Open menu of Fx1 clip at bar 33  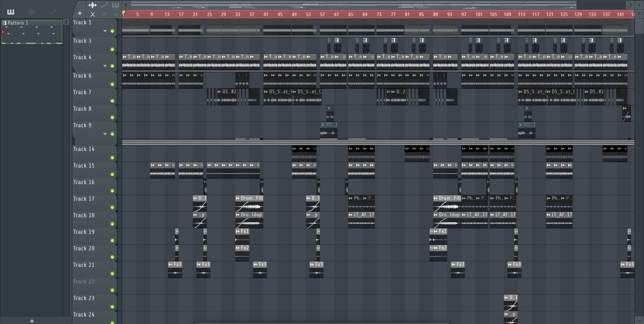click(238, 231)
